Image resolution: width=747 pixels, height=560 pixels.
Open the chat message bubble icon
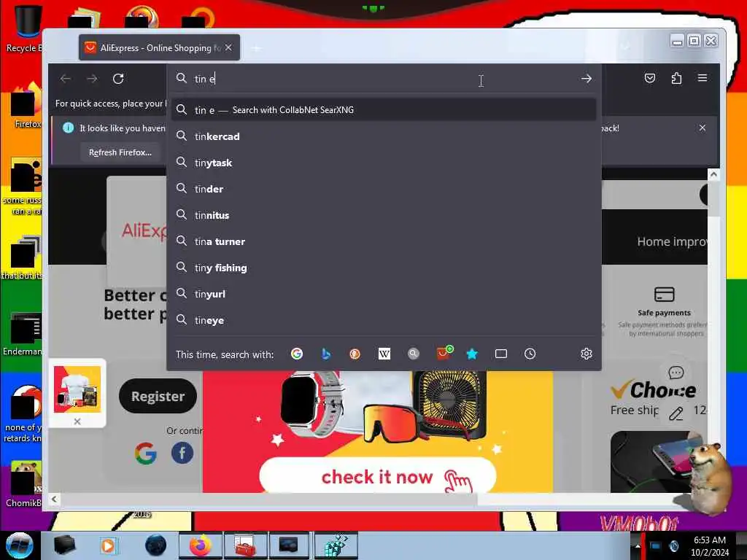(676, 372)
